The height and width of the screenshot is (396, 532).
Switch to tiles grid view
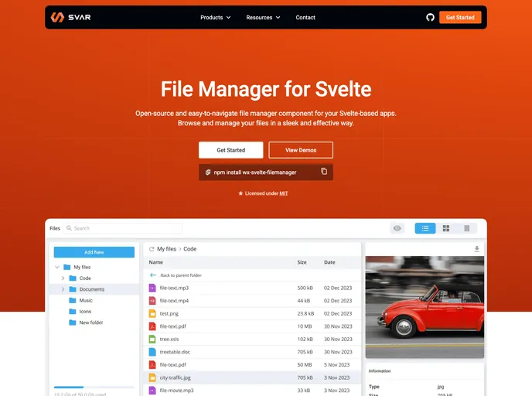click(x=446, y=228)
